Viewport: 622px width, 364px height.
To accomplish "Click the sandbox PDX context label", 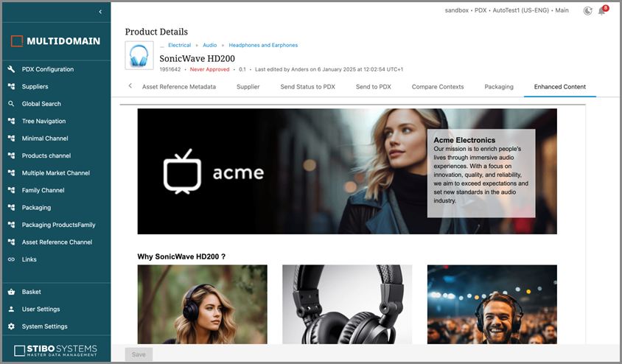I will click(x=506, y=10).
